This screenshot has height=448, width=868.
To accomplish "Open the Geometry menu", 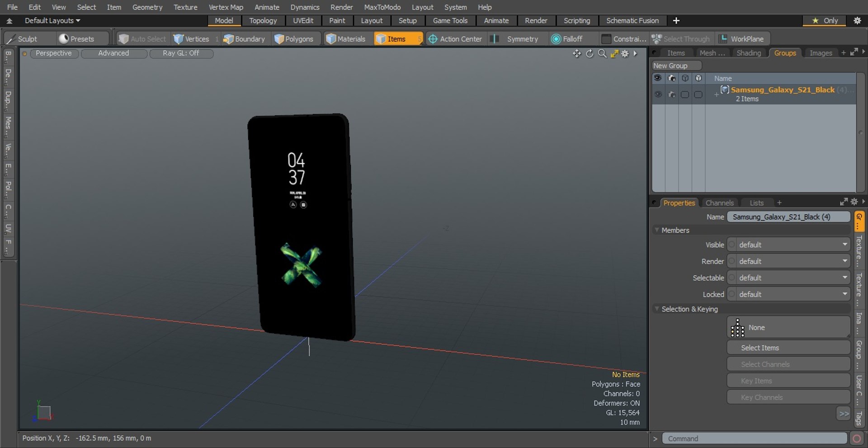I will pos(147,7).
